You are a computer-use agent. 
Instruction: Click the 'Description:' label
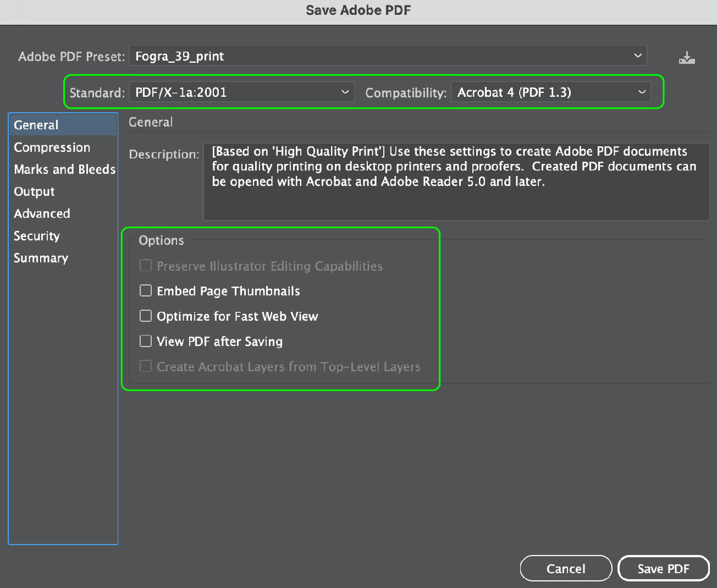164,155
